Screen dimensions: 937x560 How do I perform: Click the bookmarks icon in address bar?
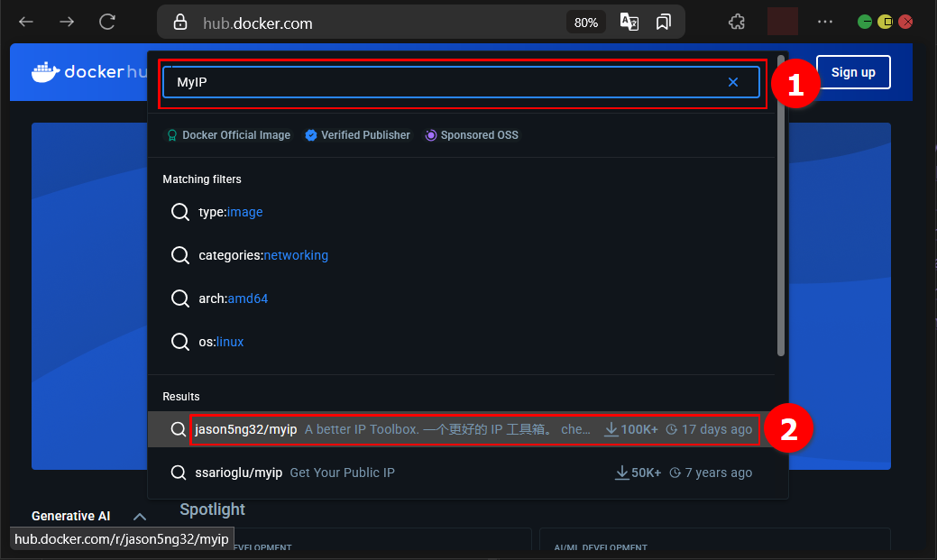click(x=664, y=23)
